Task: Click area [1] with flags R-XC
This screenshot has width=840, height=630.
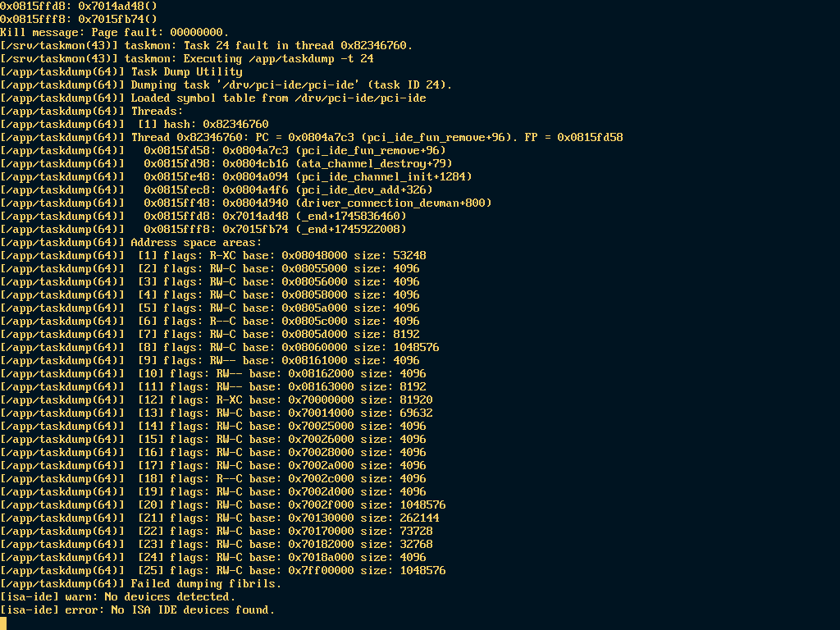Action: coord(281,255)
